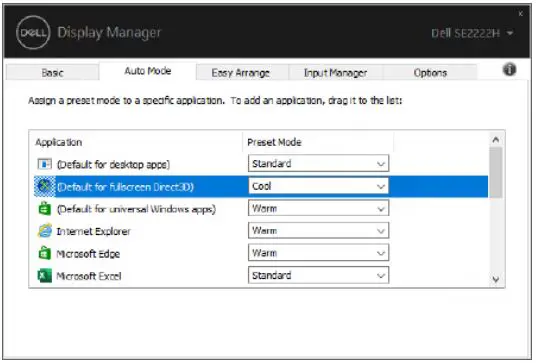
Task: Open Microsoft Edge preset mode dropdown
Action: tap(318, 253)
